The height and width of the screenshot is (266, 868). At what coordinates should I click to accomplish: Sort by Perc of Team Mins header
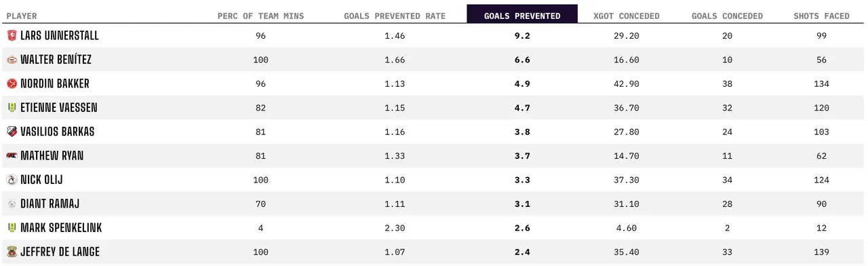pos(260,16)
